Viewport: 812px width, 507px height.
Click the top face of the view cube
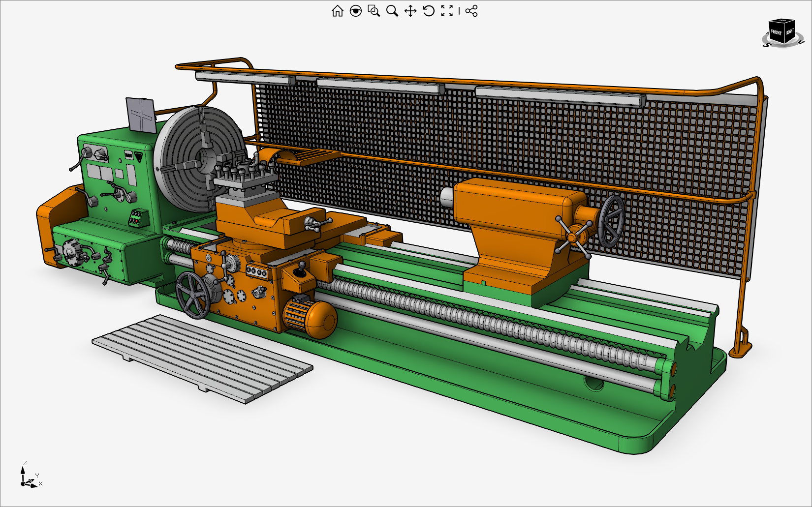click(781, 20)
